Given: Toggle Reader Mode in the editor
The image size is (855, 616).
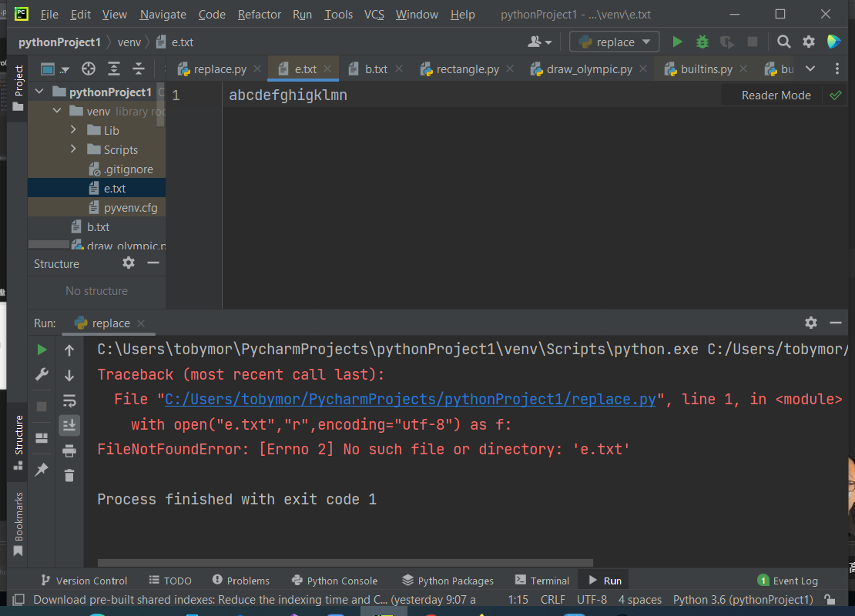Looking at the screenshot, I should tap(776, 95).
